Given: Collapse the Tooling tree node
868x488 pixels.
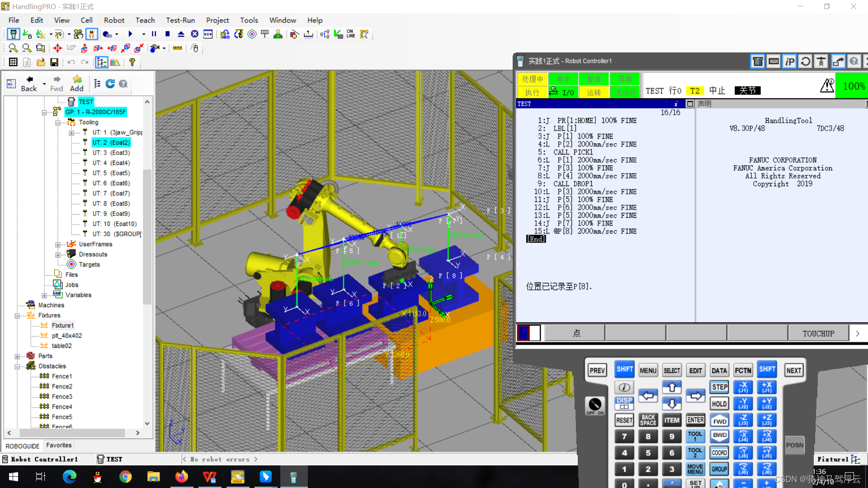Looking at the screenshot, I should 58,123.
